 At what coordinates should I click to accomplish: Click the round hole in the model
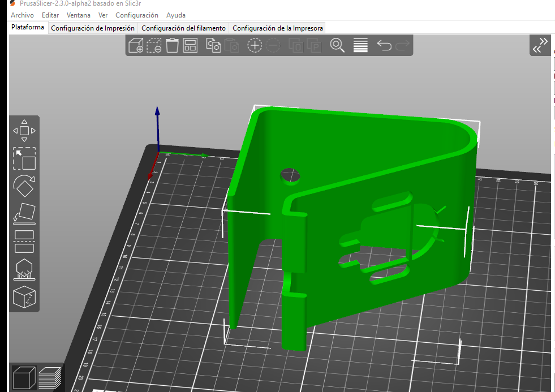290,176
